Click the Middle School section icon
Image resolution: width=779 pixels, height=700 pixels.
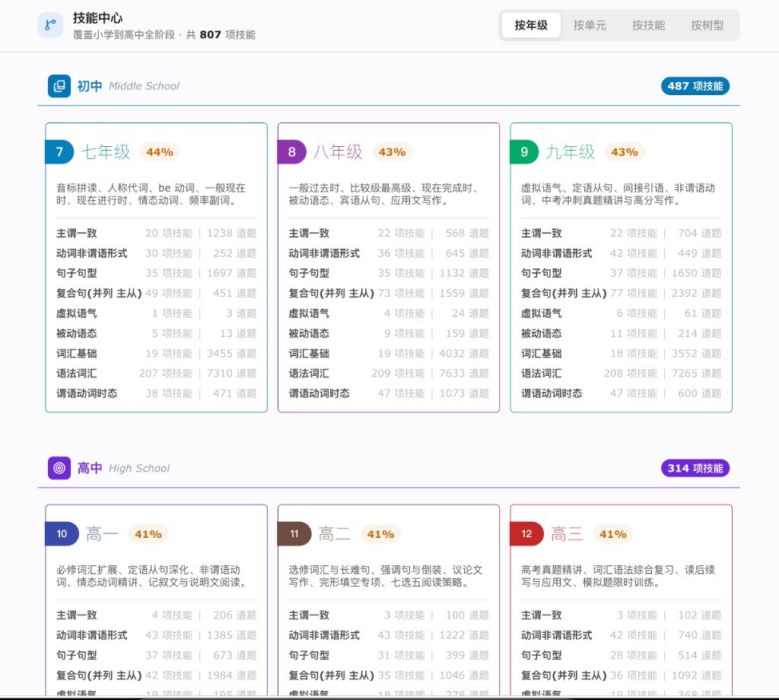59,86
